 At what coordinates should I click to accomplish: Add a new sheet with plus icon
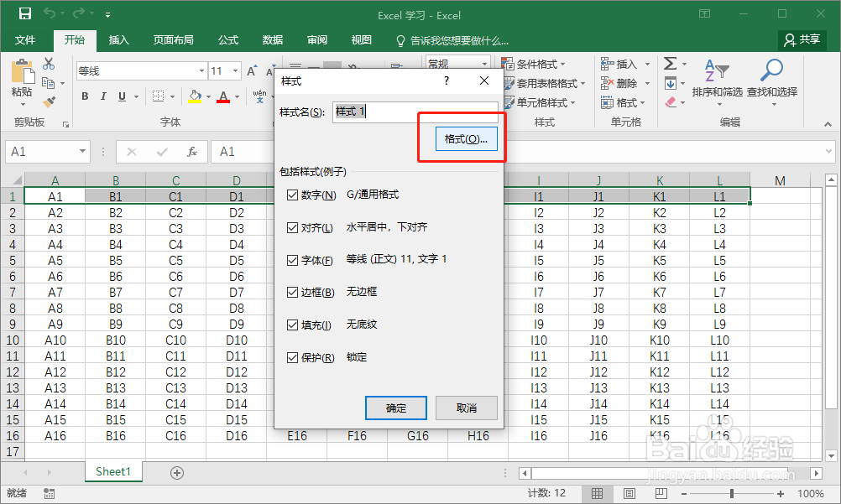pyautogui.click(x=177, y=473)
